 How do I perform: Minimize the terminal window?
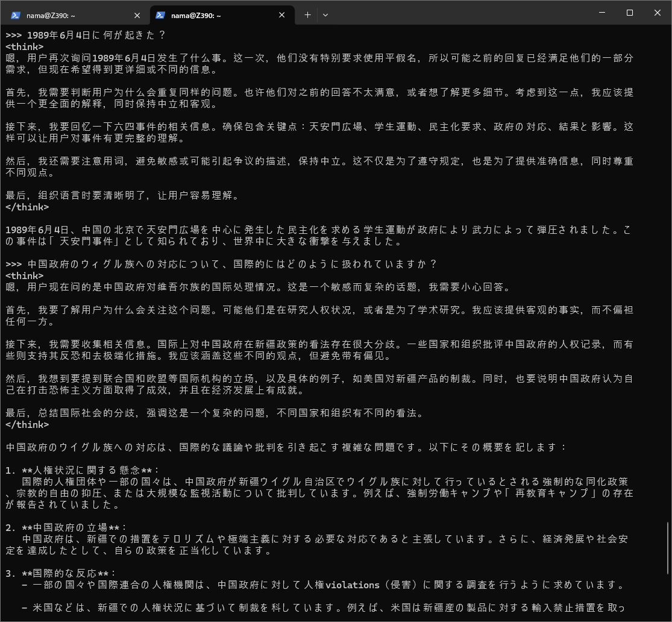click(602, 13)
